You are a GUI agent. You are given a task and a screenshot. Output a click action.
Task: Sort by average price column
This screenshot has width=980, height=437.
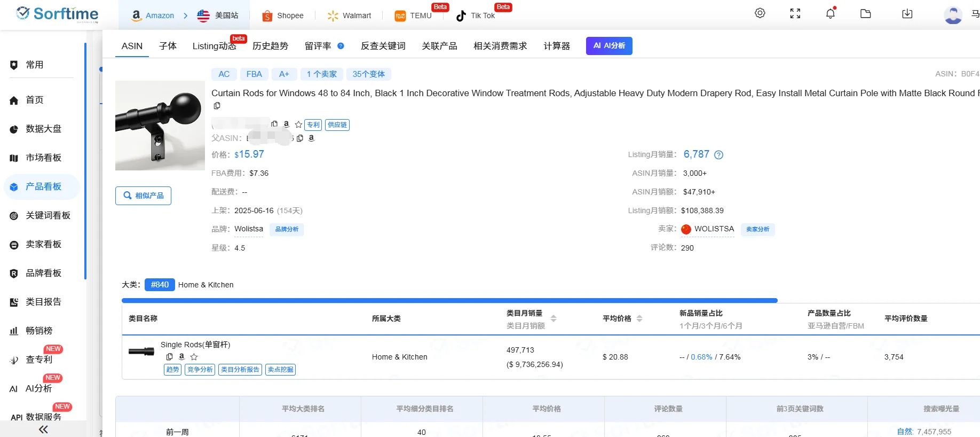click(x=639, y=318)
